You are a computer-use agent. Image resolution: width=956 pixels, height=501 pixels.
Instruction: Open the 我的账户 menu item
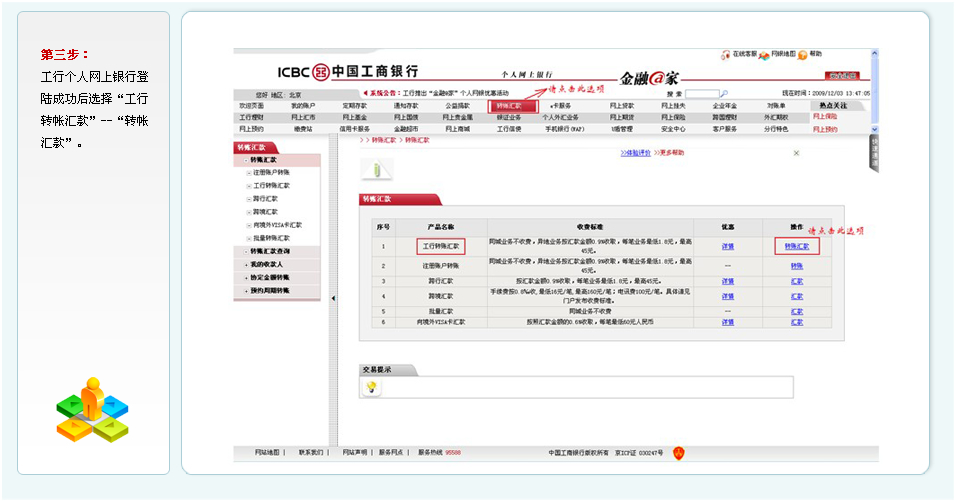[x=303, y=106]
